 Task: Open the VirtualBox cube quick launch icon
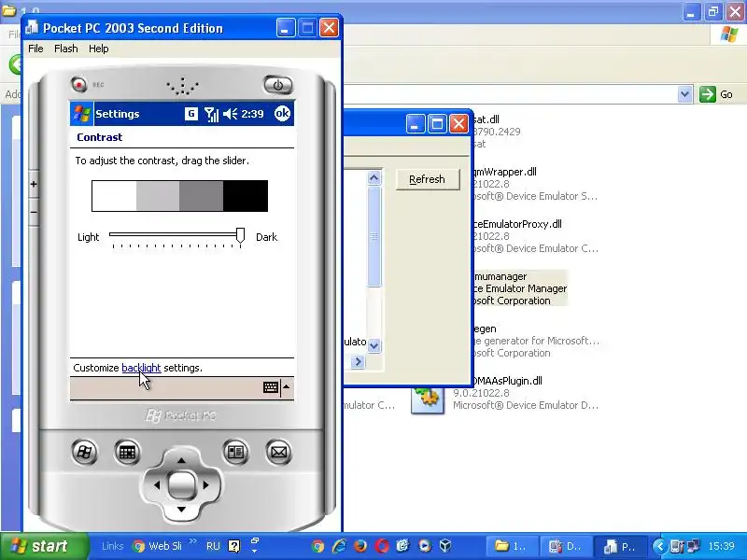pyautogui.click(x=445, y=546)
